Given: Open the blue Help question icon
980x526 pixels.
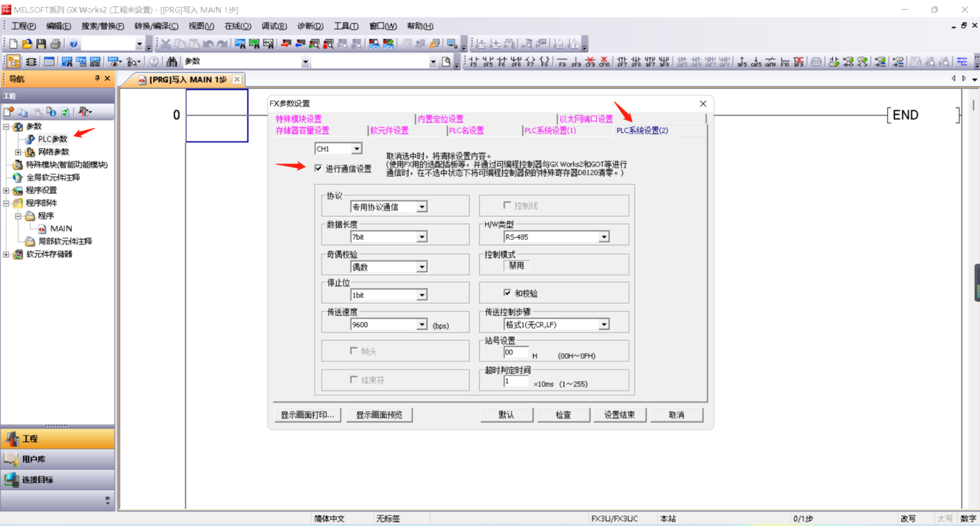Looking at the screenshot, I should pos(73,44).
